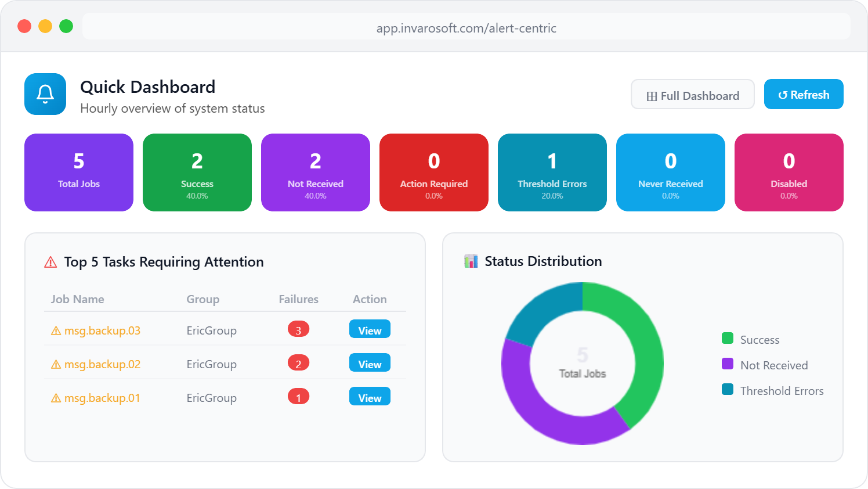View details for msg.backup.03
868x489 pixels.
[x=370, y=329]
